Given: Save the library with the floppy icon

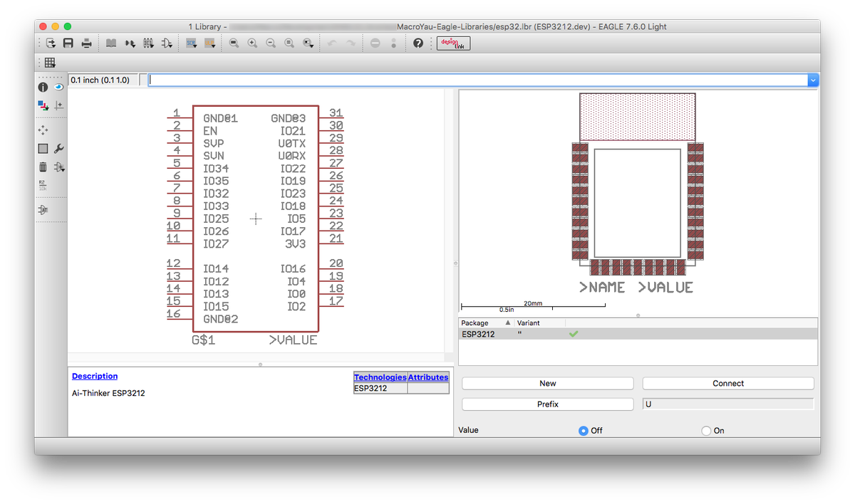Looking at the screenshot, I should tap(68, 43).
